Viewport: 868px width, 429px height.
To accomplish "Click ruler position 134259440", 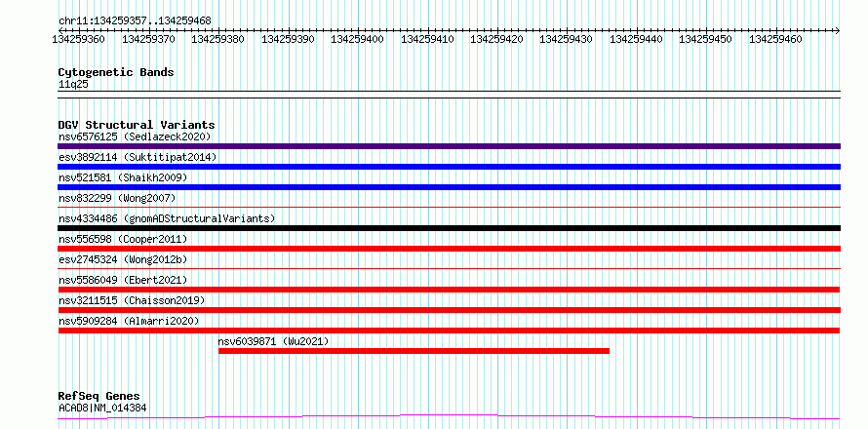I will (x=636, y=39).
